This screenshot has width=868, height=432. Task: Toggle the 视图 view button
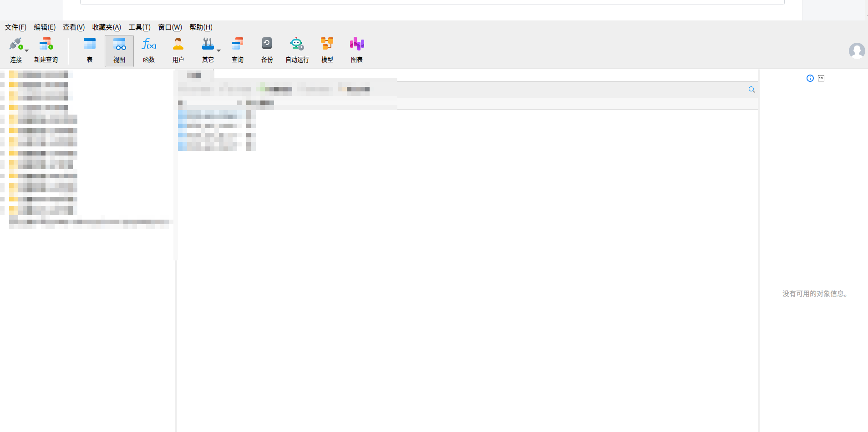coord(119,50)
